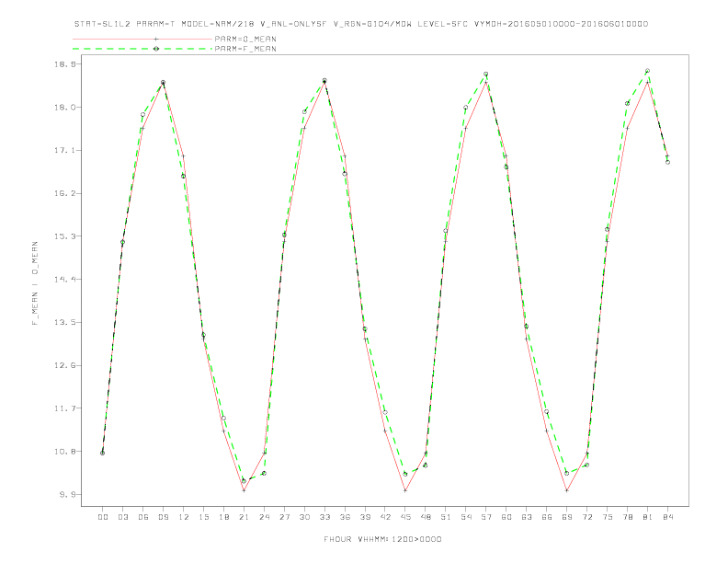This screenshot has height=563, width=728.
Task: Click the 14.4 y-axis tick label
Action: point(64,279)
